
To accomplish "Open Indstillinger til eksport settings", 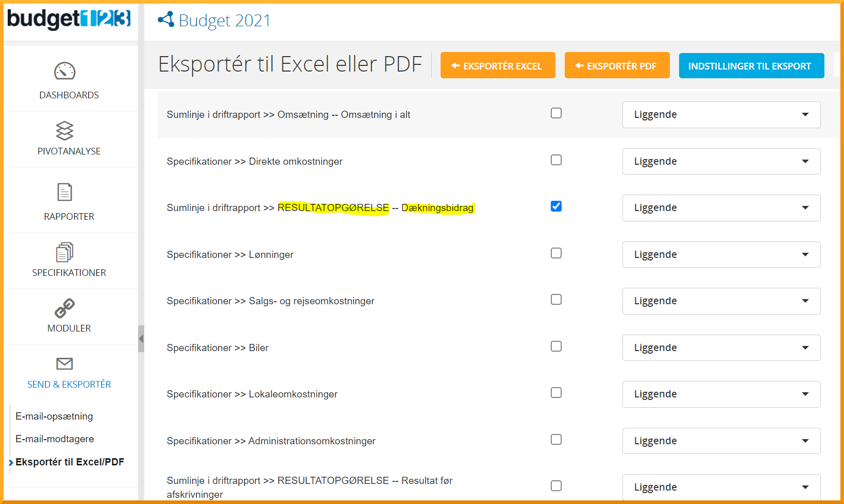I will coord(751,65).
